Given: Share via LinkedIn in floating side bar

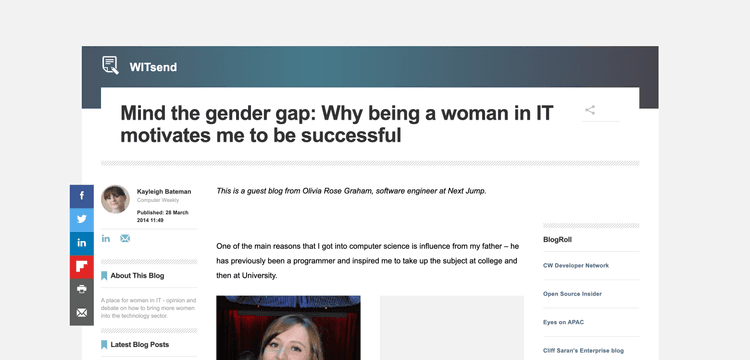Looking at the screenshot, I should coord(82,243).
